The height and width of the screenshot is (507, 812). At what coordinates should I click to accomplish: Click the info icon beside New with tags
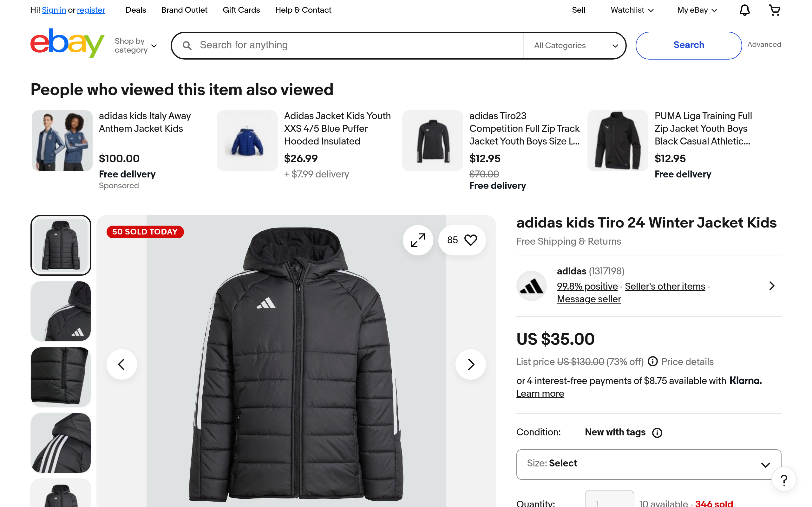[x=657, y=433]
